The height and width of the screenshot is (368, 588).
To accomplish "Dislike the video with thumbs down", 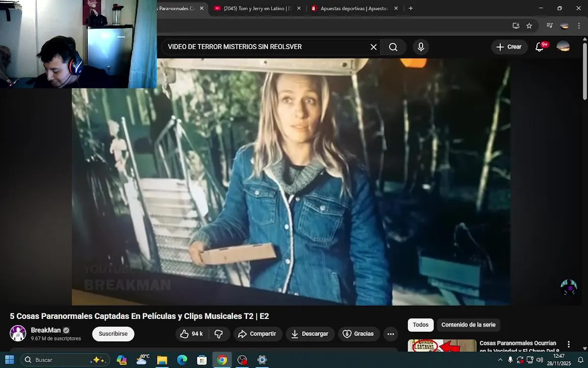I will 218,334.
